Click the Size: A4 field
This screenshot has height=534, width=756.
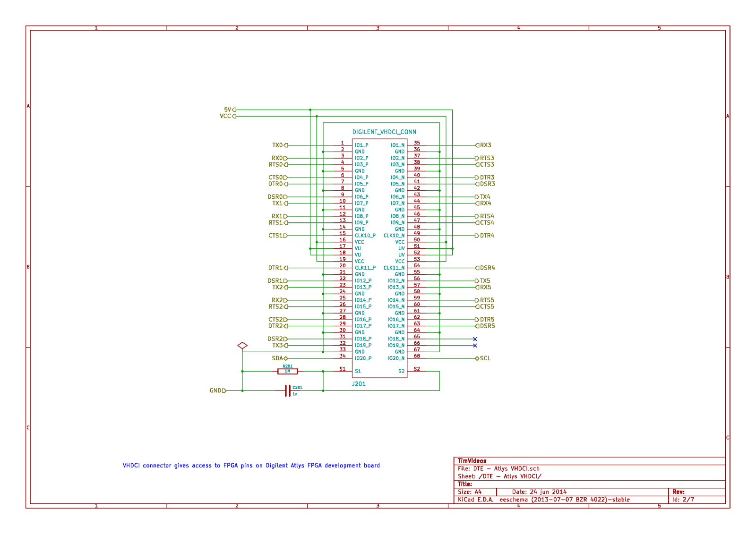pyautogui.click(x=470, y=492)
